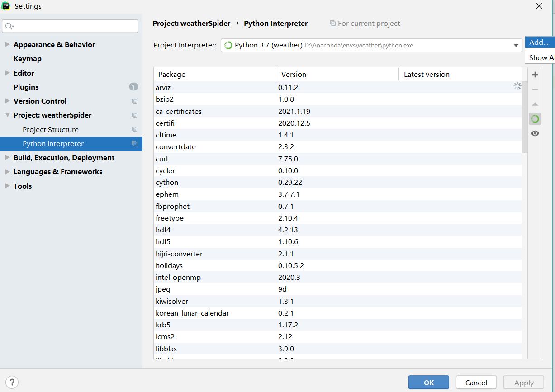
Task: Click the spinner icon near arviz row
Action: (x=517, y=85)
